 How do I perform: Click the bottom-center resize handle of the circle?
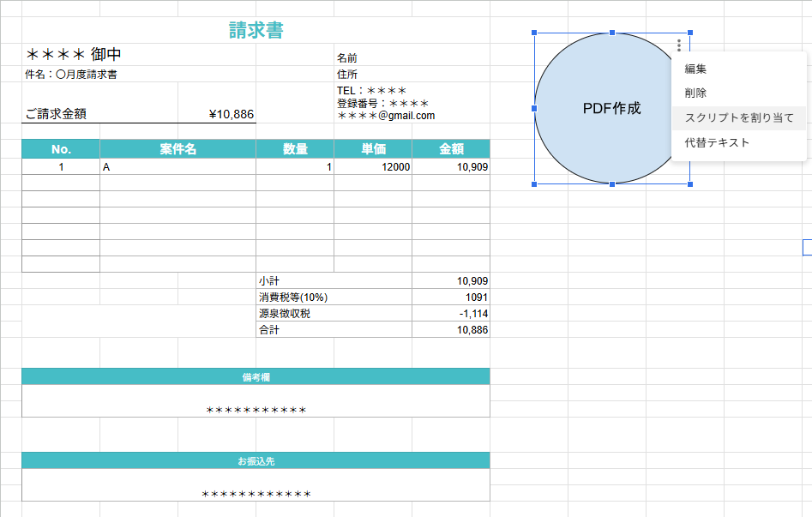[x=611, y=183]
